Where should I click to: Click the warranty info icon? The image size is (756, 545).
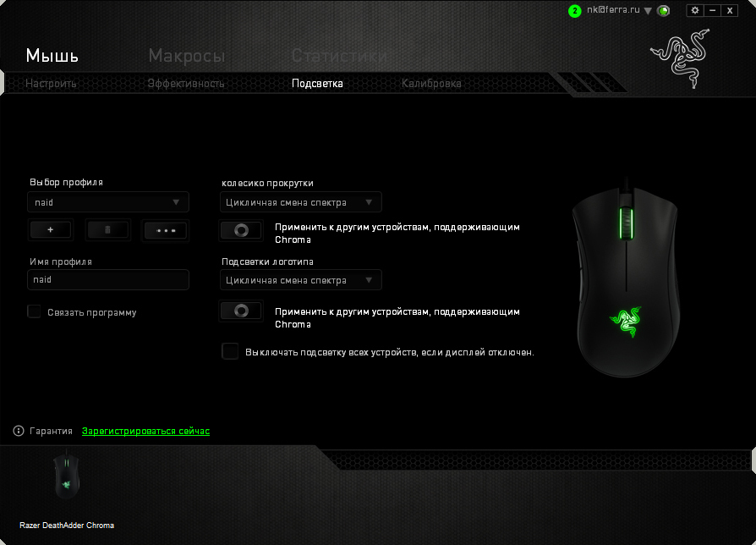tap(19, 432)
